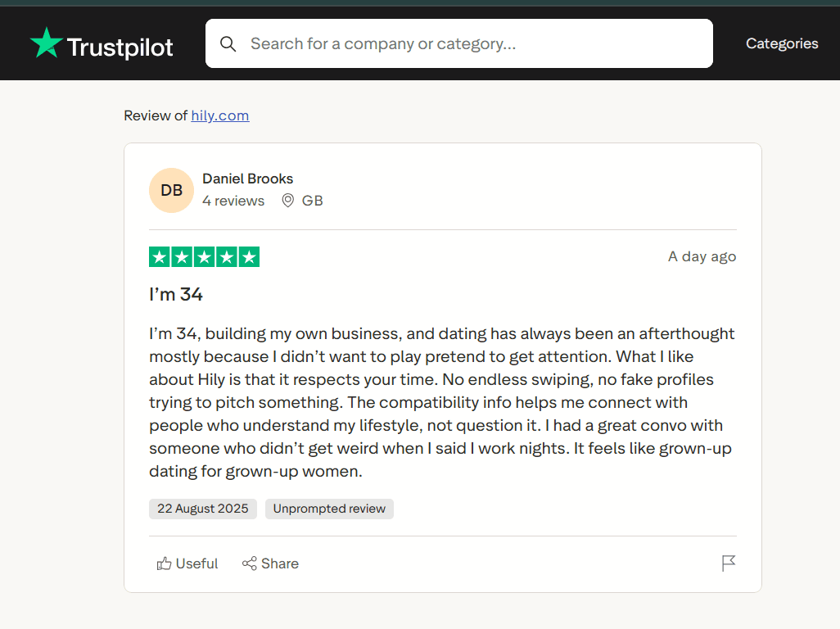Click the Unprompted review badge
This screenshot has width=840, height=629.
click(x=329, y=509)
